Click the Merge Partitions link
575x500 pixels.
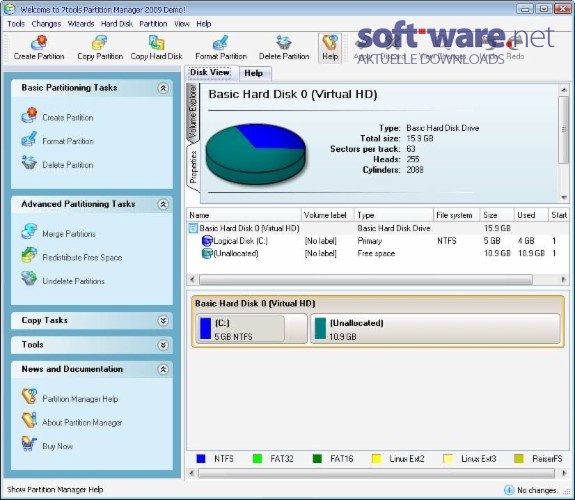pyautogui.click(x=69, y=234)
